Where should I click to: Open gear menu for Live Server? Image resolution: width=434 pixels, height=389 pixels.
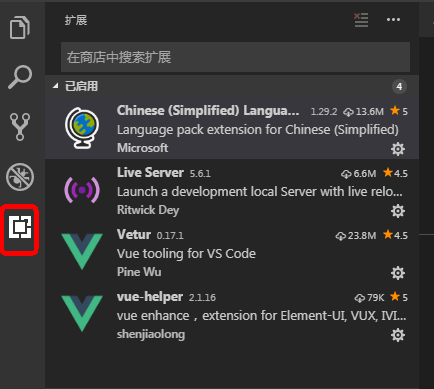click(x=398, y=211)
